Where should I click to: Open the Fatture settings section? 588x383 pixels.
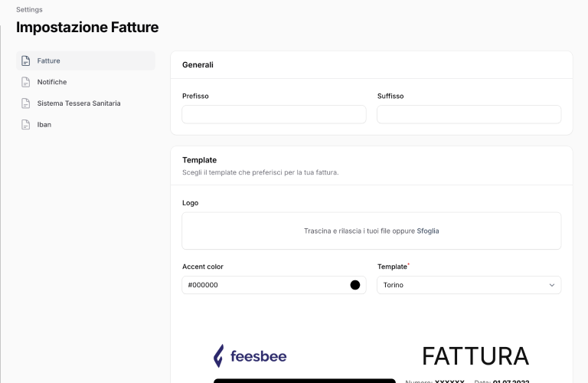click(49, 61)
